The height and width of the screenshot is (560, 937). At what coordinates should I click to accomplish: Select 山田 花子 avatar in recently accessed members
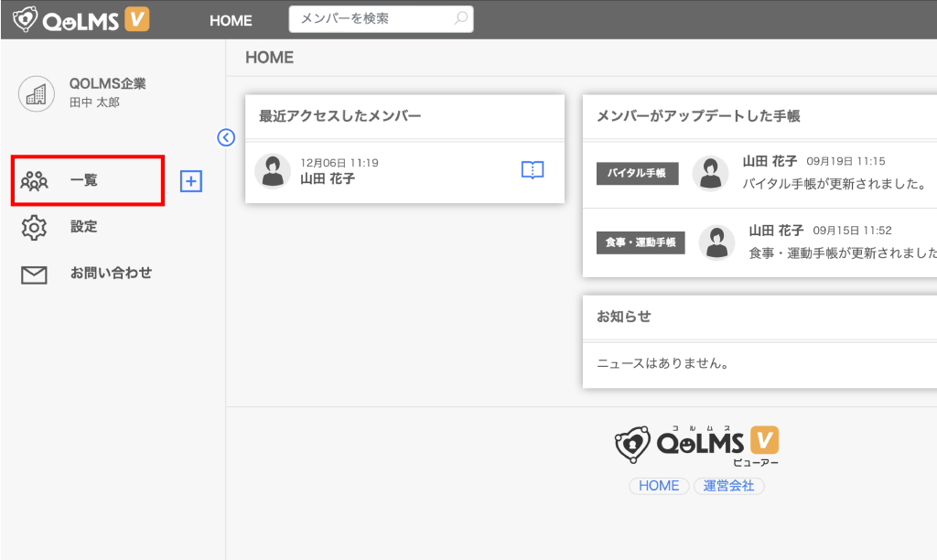point(273,171)
